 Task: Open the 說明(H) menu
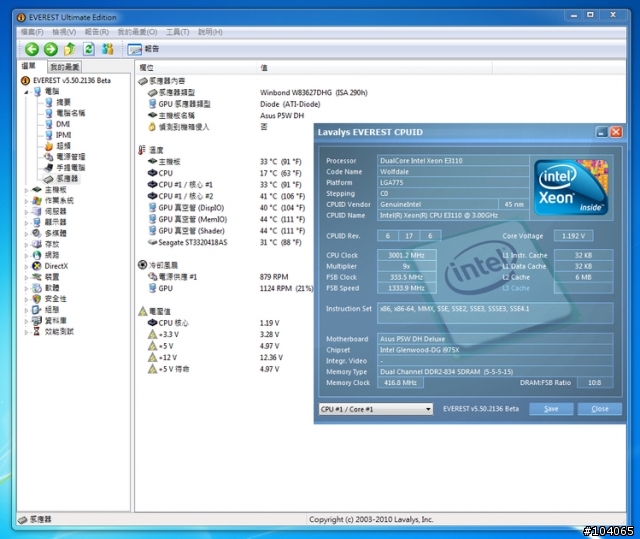[x=210, y=32]
